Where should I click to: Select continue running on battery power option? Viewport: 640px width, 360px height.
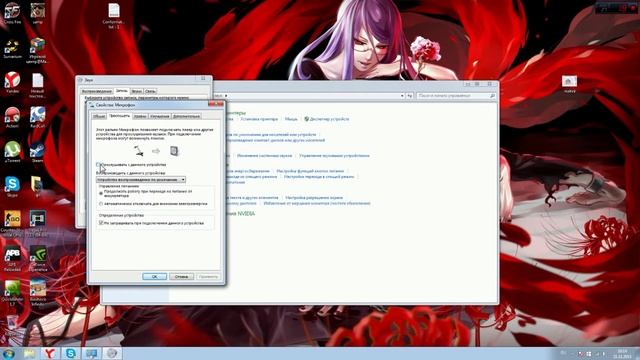click(101, 193)
